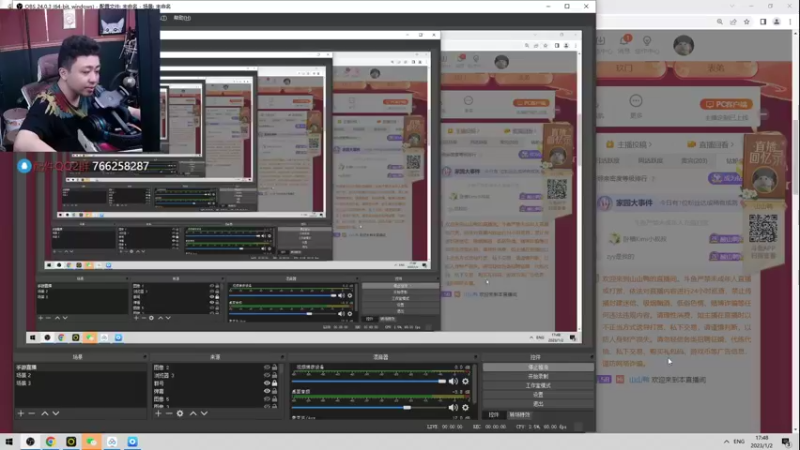Toggle visibility of source 图像 2

(267, 367)
